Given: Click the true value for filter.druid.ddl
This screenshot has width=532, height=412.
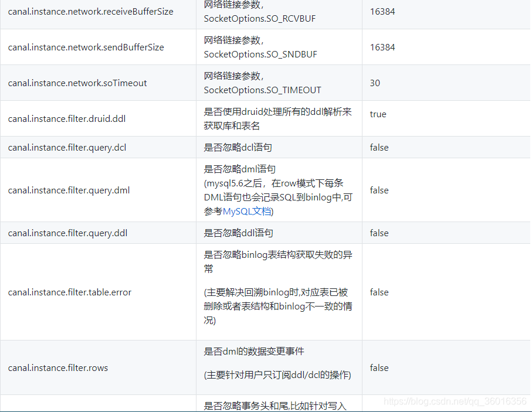Looking at the screenshot, I should [x=378, y=114].
